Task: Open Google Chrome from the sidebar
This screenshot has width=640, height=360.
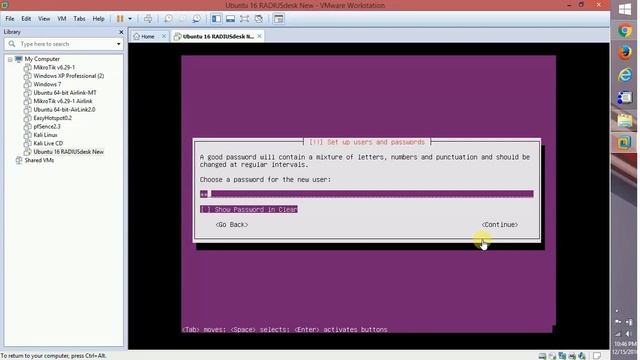Action: tap(624, 31)
